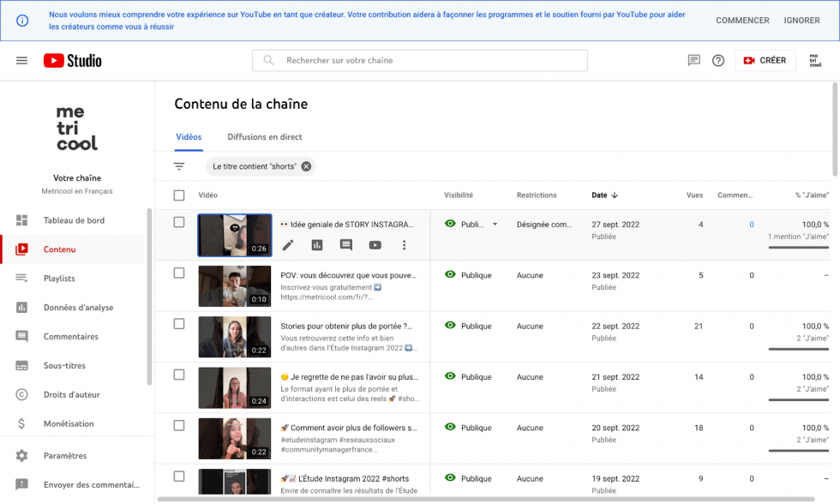This screenshot has width=840, height=504.
Task: Expand visibility dropdown arrow on first video
Action: click(495, 225)
